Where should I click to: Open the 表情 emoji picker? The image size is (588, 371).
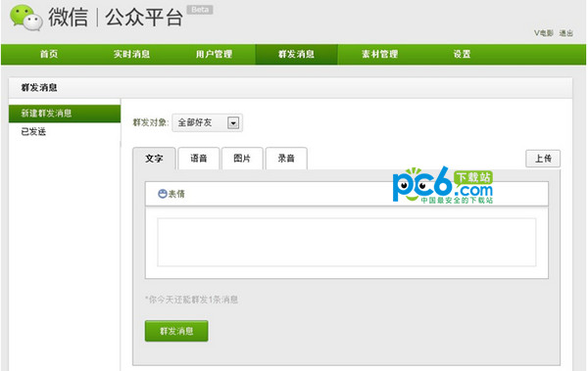171,194
